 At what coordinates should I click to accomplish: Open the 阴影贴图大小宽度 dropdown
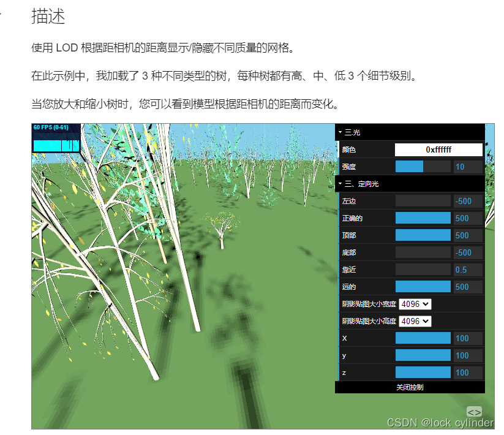click(x=415, y=303)
